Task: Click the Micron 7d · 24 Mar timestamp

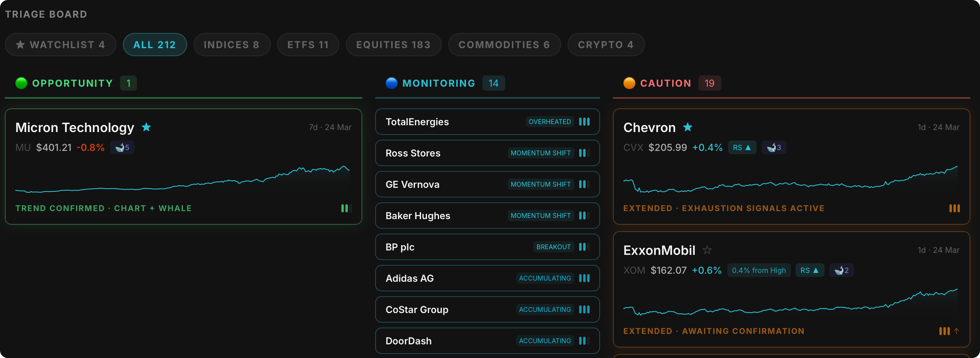Action: [330, 127]
